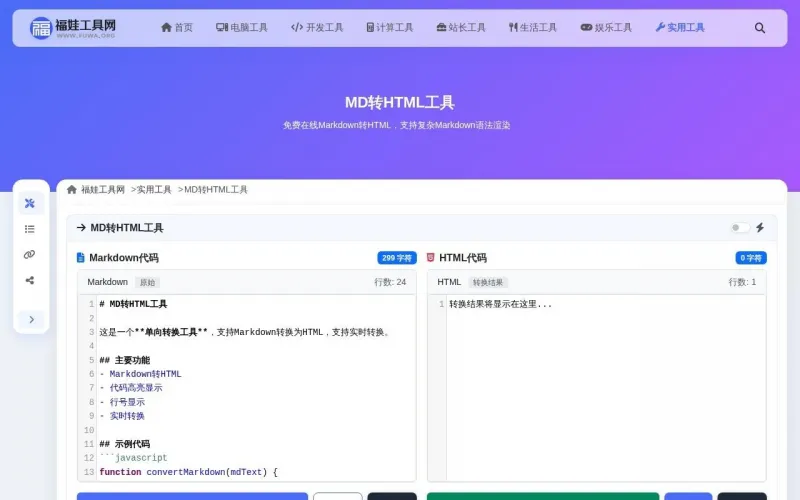800x500 pixels.
Task: Click the 转换结果 tag label
Action: click(x=488, y=283)
